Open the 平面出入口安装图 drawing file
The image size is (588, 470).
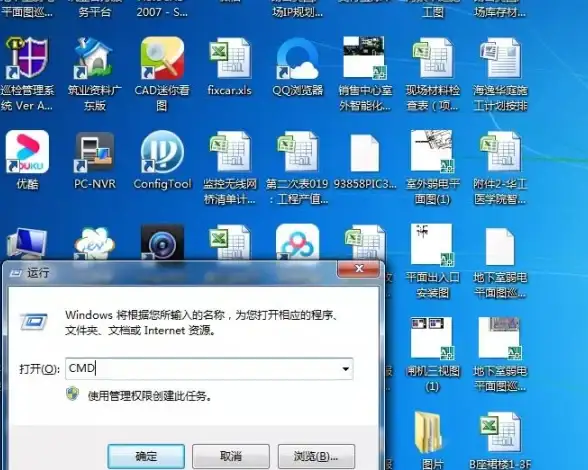click(x=432, y=245)
